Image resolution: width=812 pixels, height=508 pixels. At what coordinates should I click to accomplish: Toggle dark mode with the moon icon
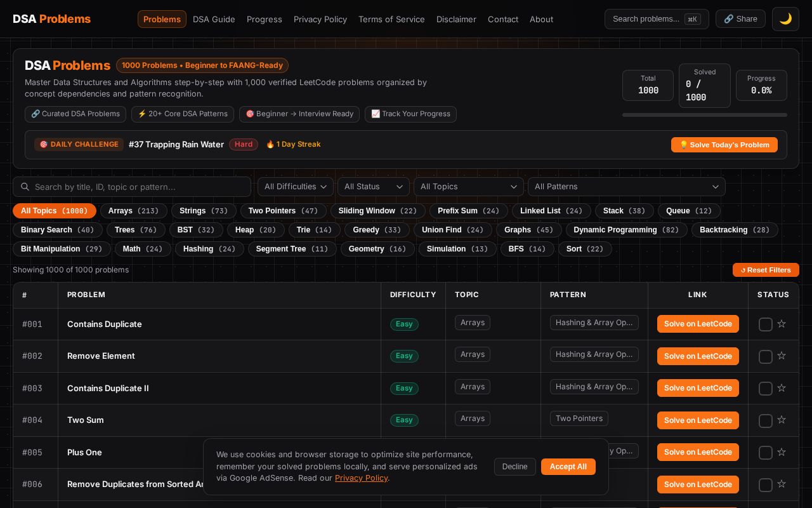point(785,19)
